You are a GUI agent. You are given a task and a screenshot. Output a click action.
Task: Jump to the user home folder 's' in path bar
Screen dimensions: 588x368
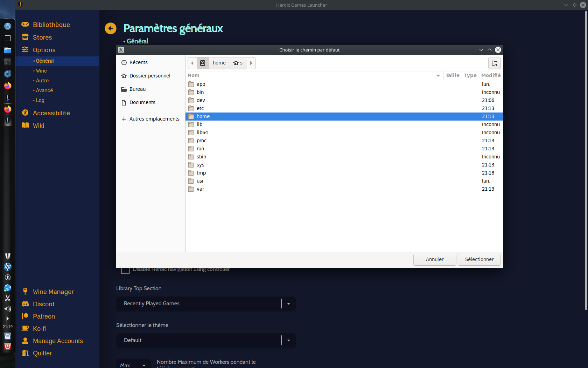coord(238,63)
